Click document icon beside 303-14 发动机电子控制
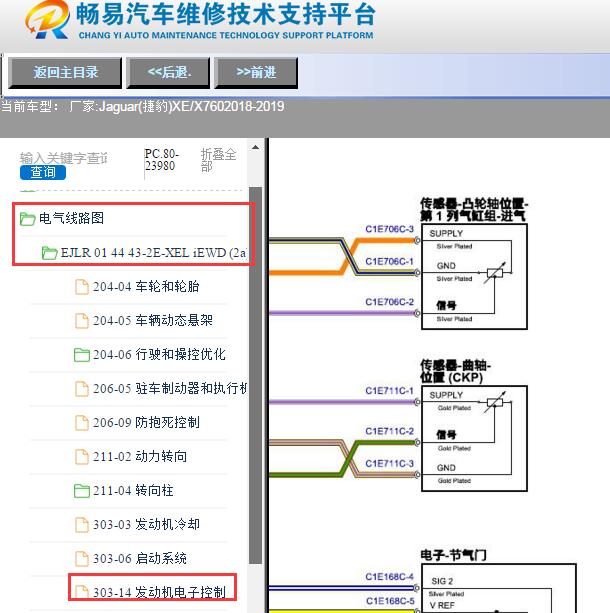This screenshot has width=610, height=613. pos(81,592)
